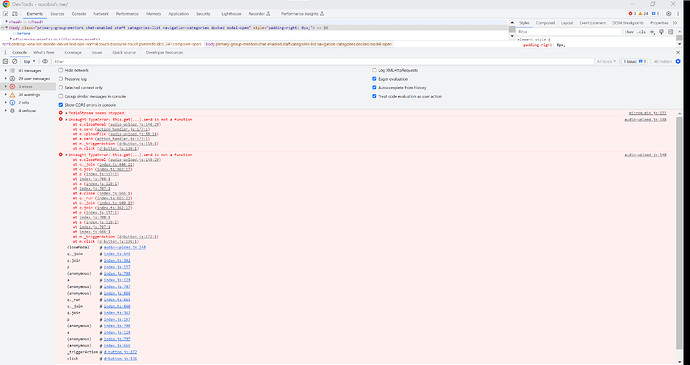690x365 pixels.
Task: Switch to the Sources panel tab
Action: click(57, 14)
